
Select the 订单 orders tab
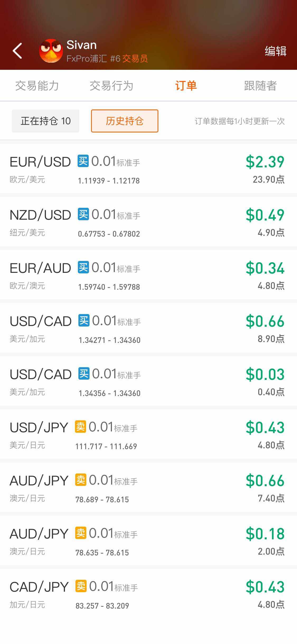click(x=186, y=86)
